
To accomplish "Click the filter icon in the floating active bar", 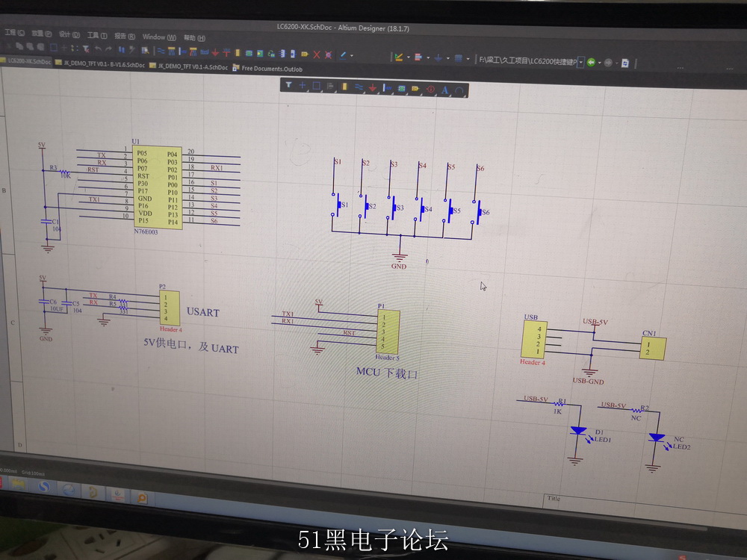I will [288, 85].
